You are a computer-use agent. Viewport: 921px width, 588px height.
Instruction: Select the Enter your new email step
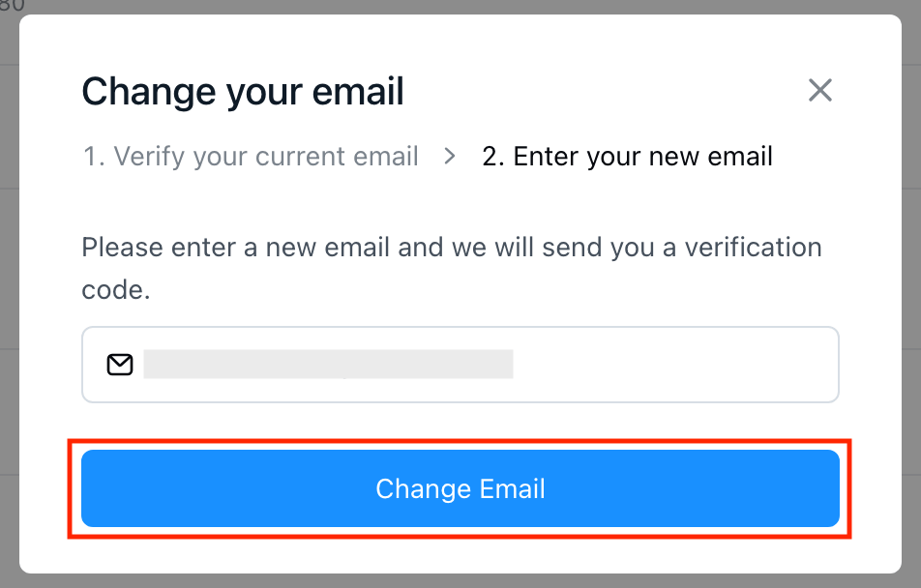pos(627,157)
